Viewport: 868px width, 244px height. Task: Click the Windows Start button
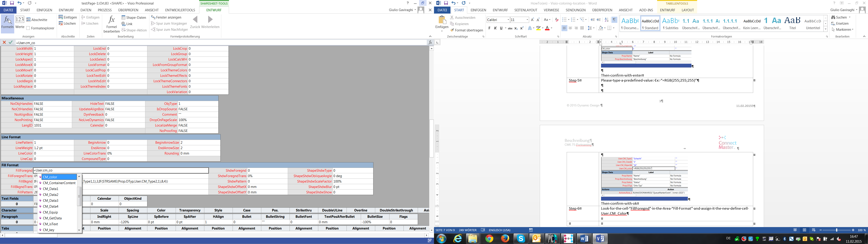click(441, 239)
